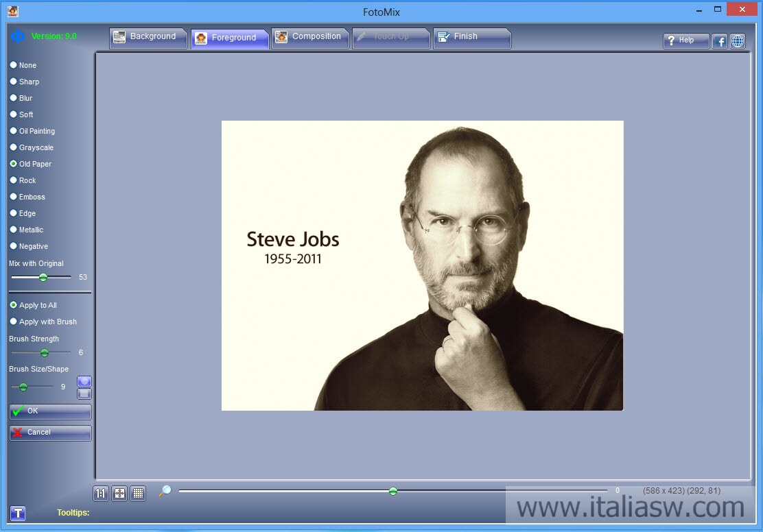Select the Old Paper effect
The image size is (763, 532).
coord(31,164)
